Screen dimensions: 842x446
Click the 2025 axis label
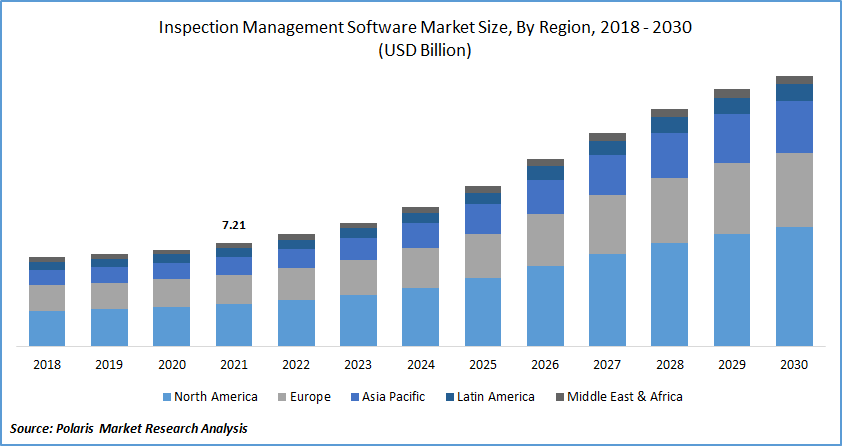coord(483,365)
